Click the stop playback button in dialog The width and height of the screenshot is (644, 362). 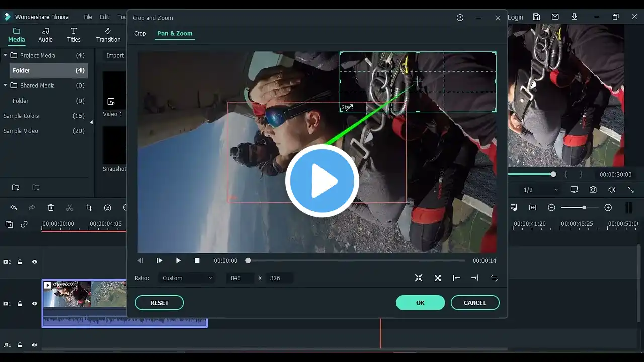(x=197, y=261)
